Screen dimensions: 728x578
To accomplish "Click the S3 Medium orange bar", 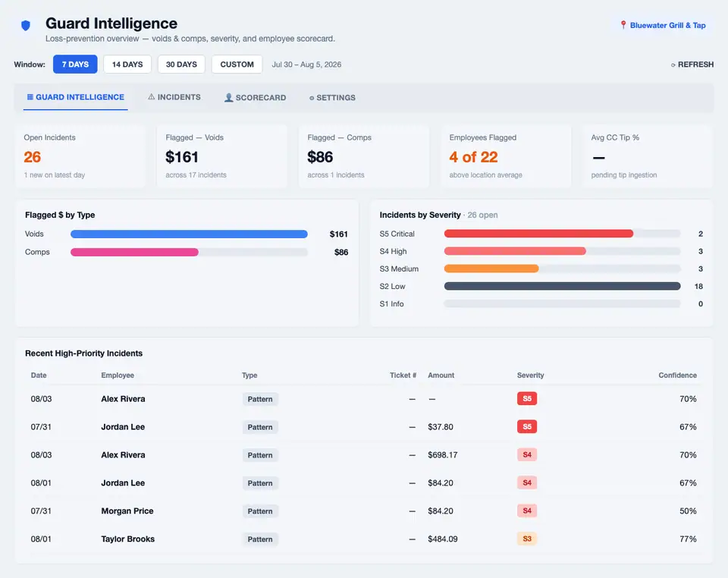I will [x=491, y=269].
